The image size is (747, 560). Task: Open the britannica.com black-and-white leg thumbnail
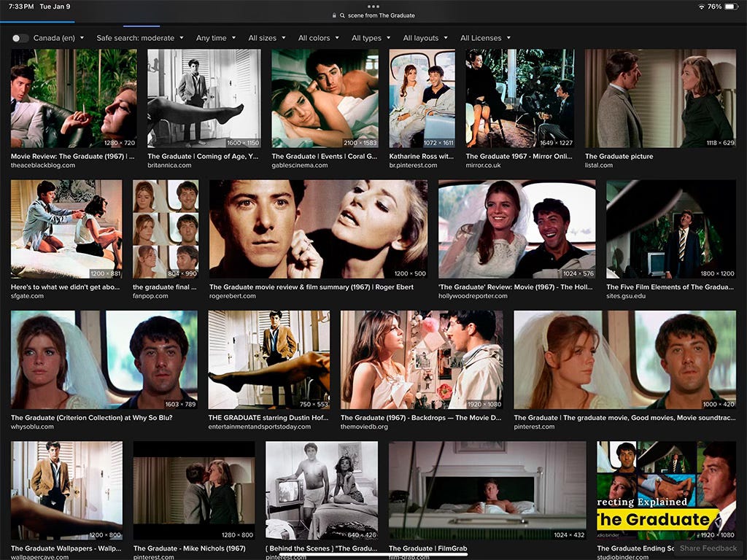coord(204,98)
